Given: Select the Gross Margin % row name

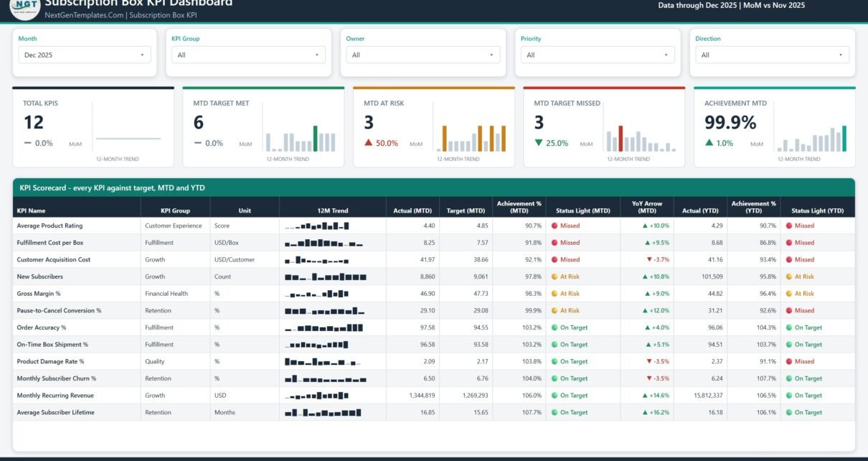Looking at the screenshot, I should (39, 293).
